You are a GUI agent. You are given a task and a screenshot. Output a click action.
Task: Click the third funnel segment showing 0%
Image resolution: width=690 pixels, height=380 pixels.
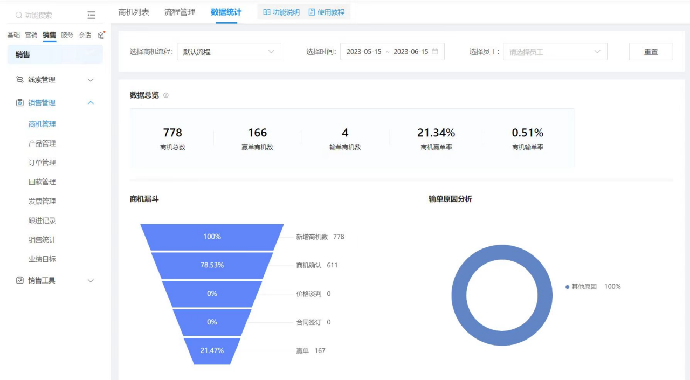(x=212, y=293)
